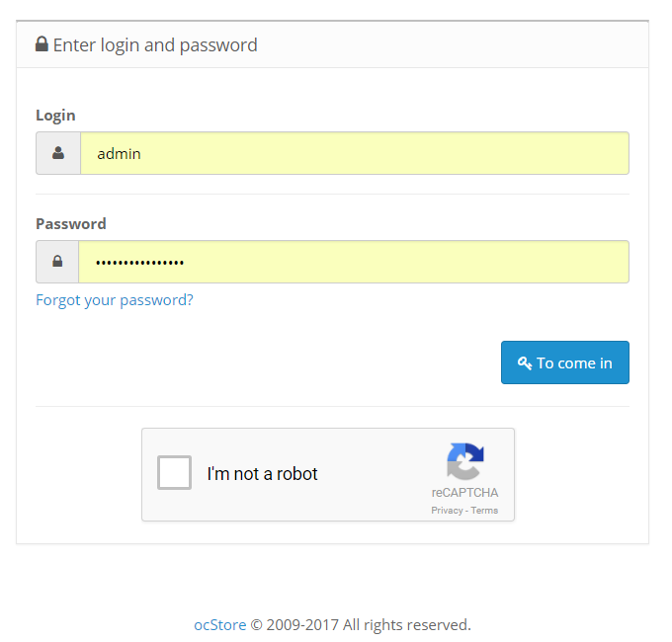
Task: Click the user silhouette icon beside login field
Action: click(58, 153)
